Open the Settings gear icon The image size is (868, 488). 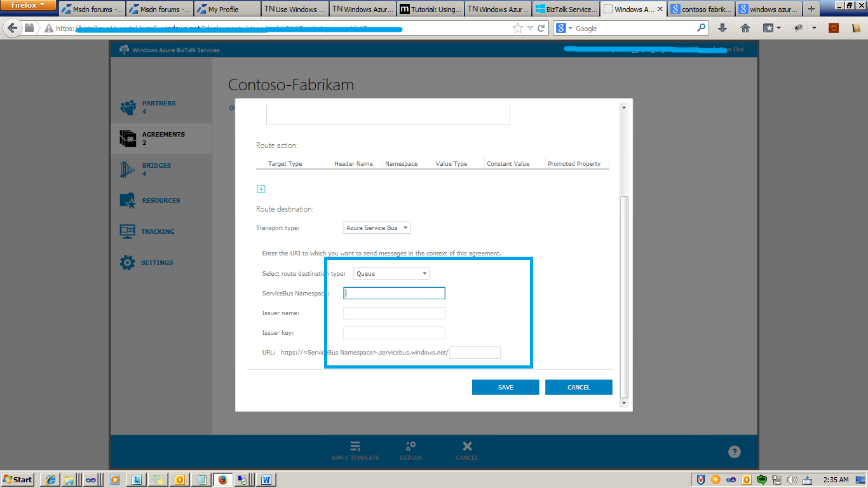point(128,262)
